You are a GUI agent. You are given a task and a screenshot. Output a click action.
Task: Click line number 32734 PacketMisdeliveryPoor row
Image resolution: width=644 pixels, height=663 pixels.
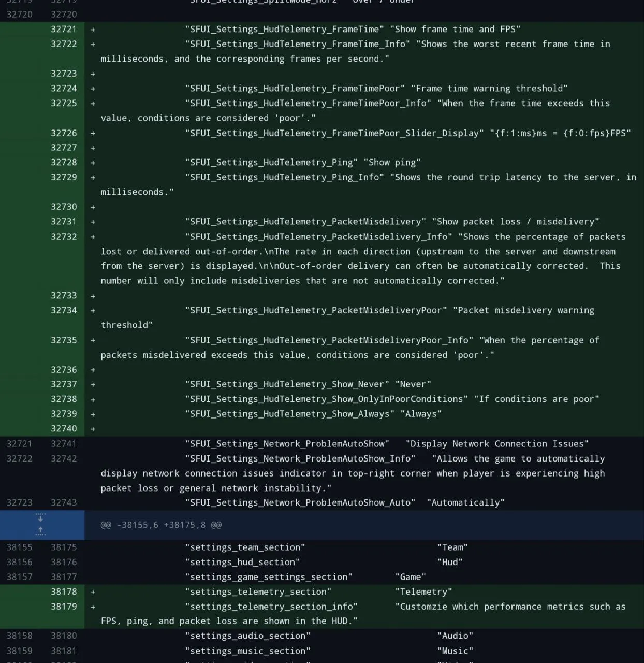click(x=64, y=310)
